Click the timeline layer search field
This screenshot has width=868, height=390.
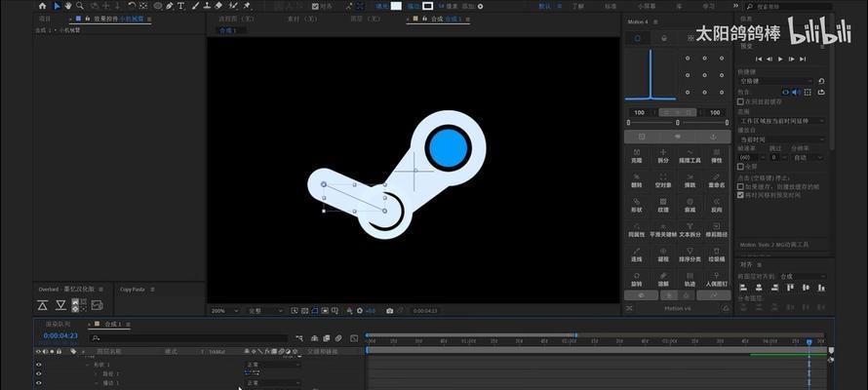point(188,338)
